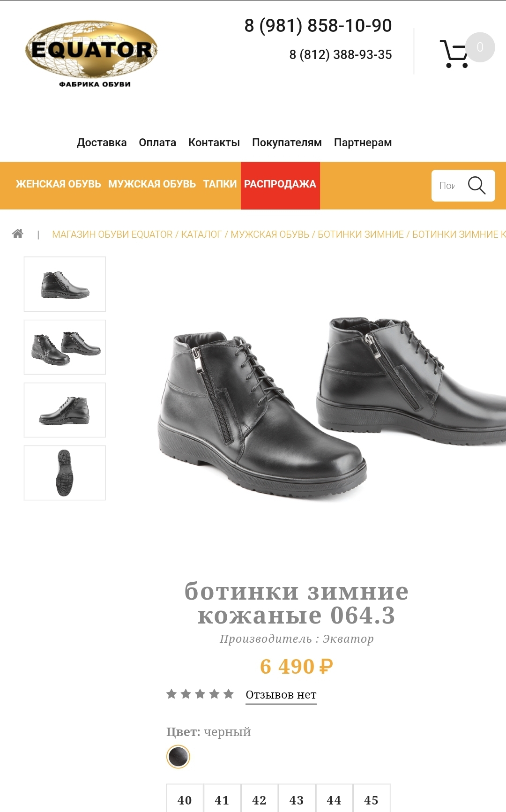Viewport: 506px width, 812px height.
Task: Focus the search input field
Action: tap(448, 186)
